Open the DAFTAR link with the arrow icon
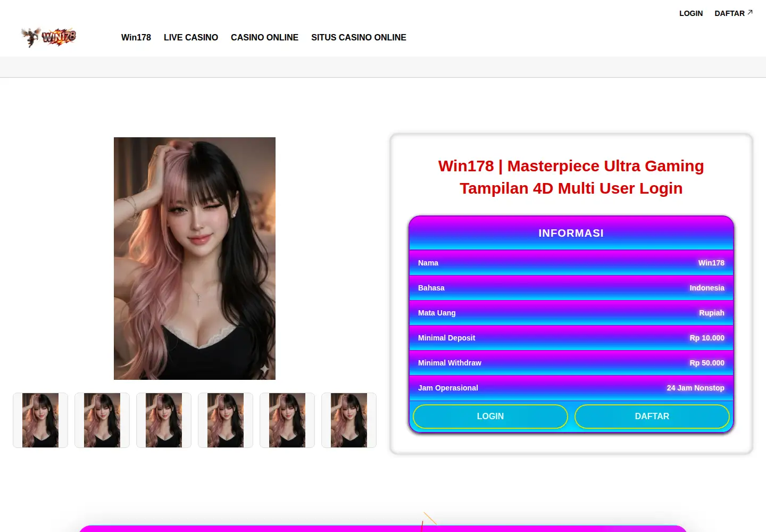This screenshot has width=766, height=532. click(734, 13)
